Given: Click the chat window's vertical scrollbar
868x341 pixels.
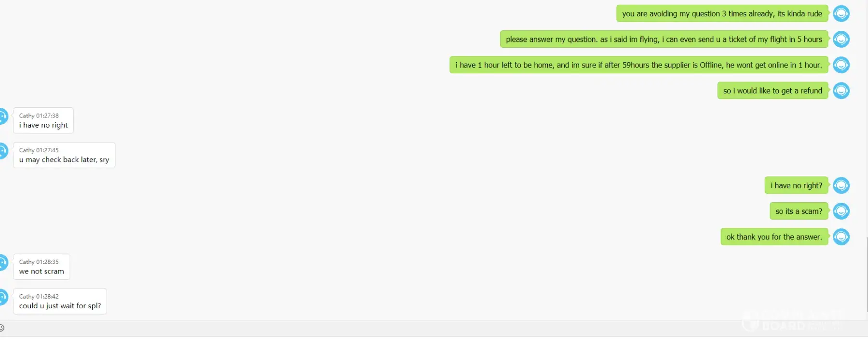Looking at the screenshot, I should click(x=867, y=275).
